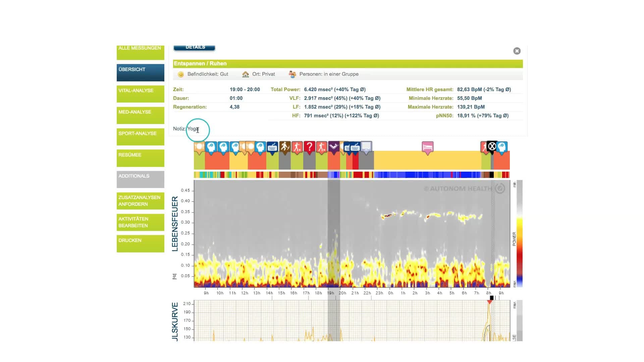This screenshot has width=644, height=362.
Task: Click the last blue thinking head marker
Action: 502,147
